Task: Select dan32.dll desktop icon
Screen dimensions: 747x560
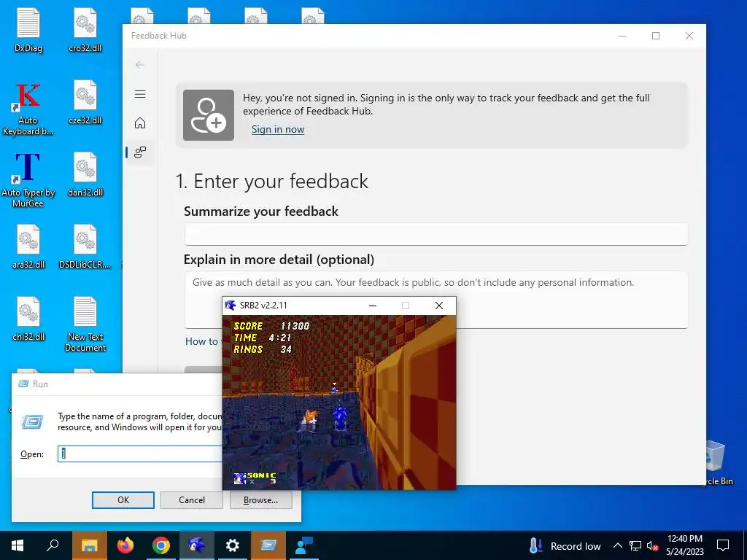Action: [x=85, y=174]
